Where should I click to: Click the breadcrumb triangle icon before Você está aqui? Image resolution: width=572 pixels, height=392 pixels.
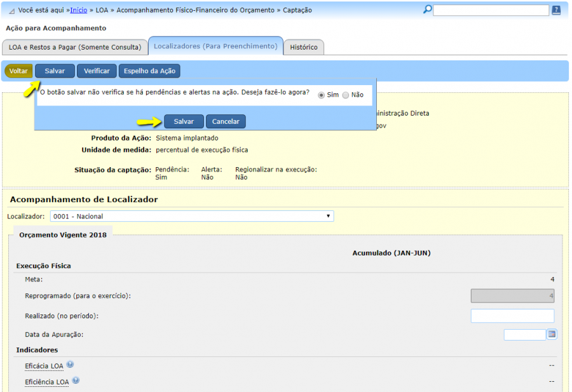point(11,11)
